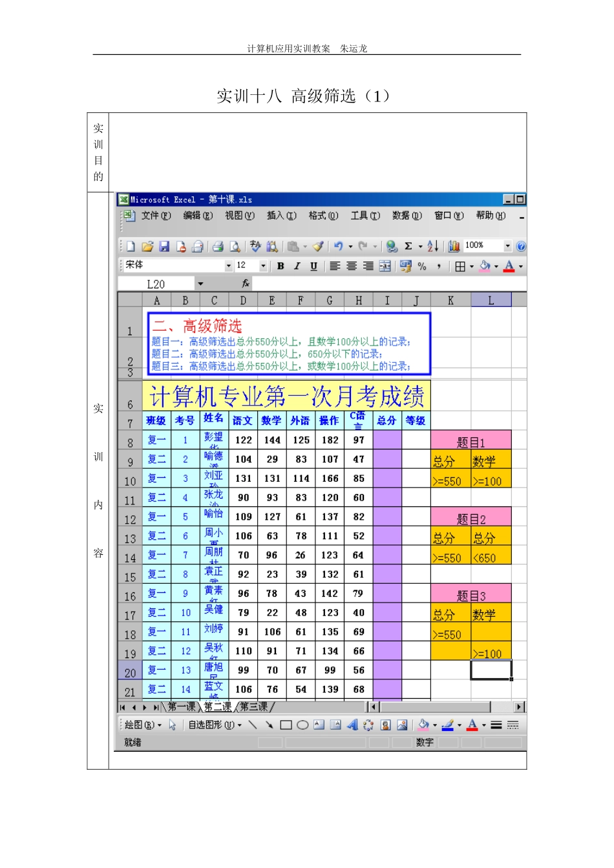Align text right in the cell
Image resolution: width=614 pixels, height=868 pixels.
(368, 266)
